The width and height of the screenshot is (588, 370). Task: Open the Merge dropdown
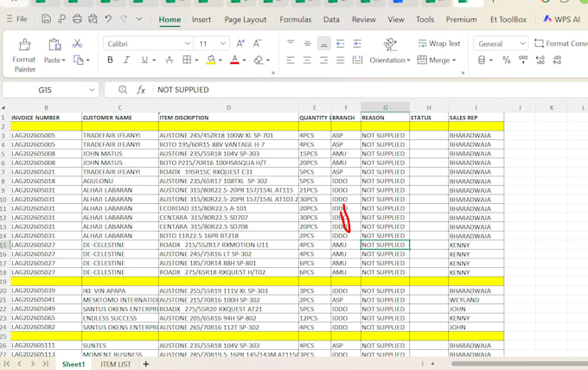pyautogui.click(x=437, y=60)
